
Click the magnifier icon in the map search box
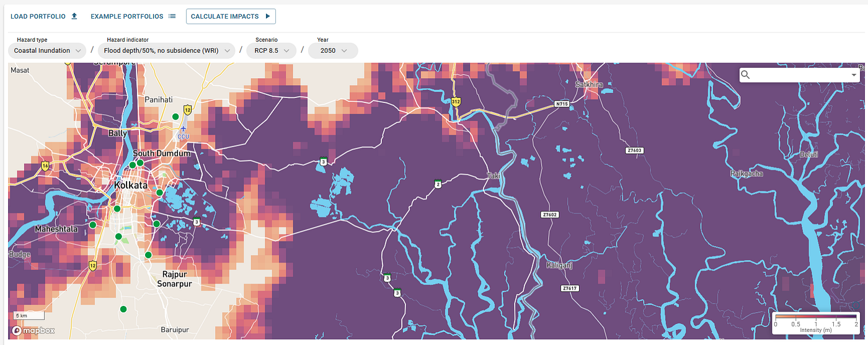pos(746,74)
